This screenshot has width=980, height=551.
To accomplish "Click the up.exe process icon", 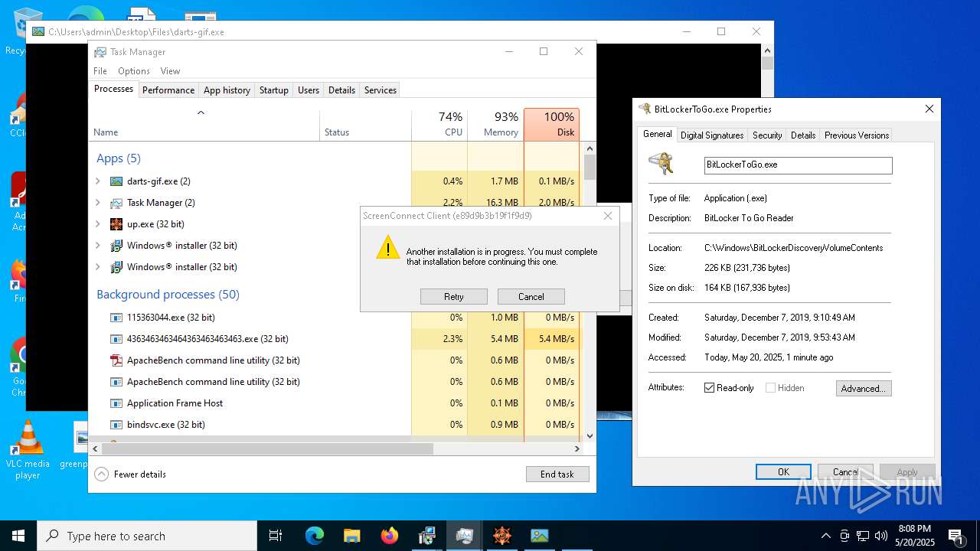I will tap(116, 224).
